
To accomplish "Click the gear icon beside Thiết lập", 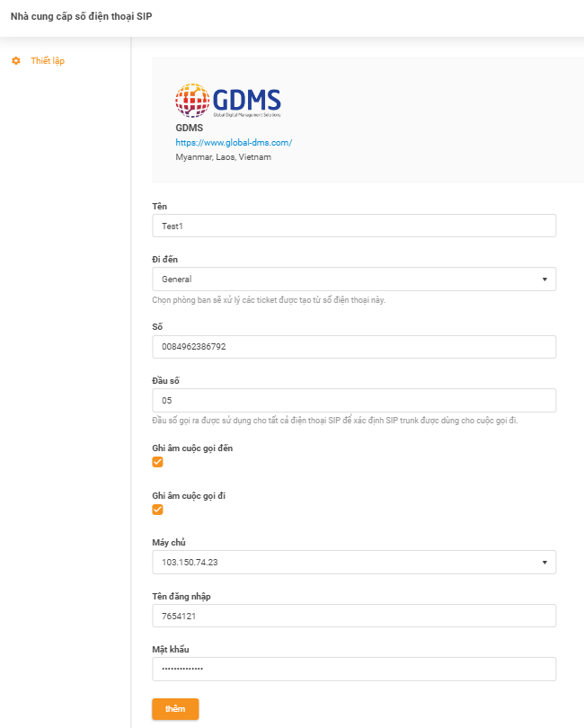I will click(x=16, y=61).
